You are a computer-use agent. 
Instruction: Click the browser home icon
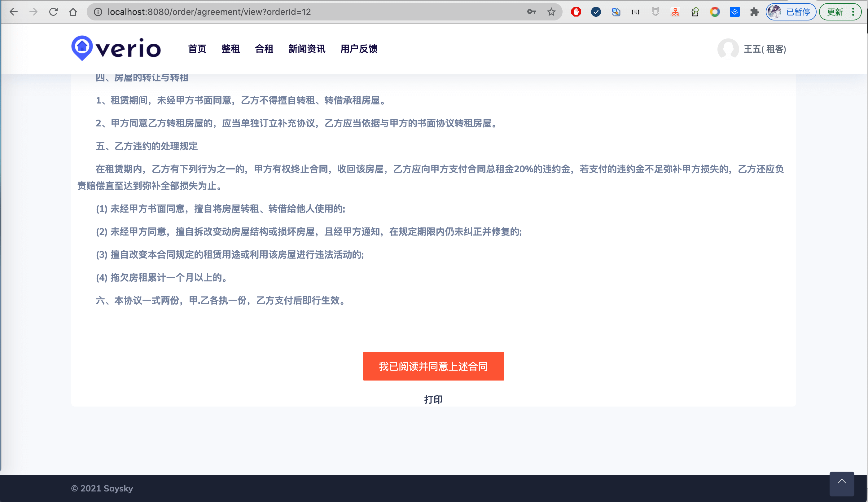tap(73, 12)
